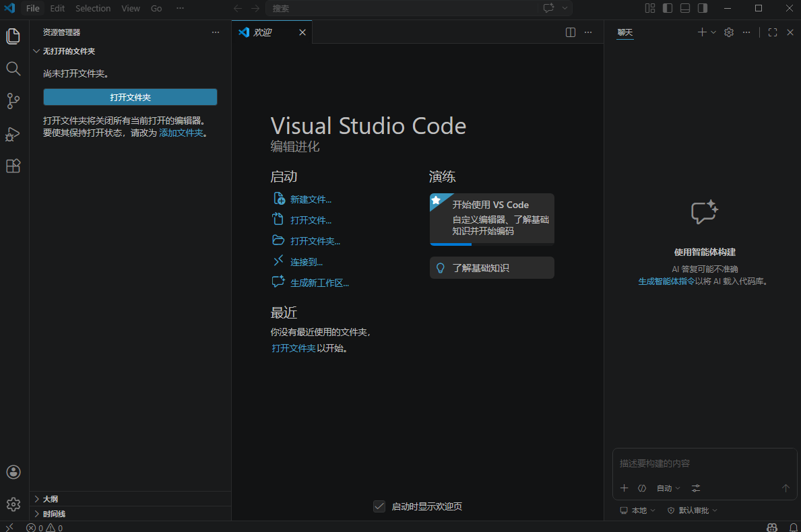The height and width of the screenshot is (532, 801).
Task: Click 连接到... link
Action: pyautogui.click(x=307, y=262)
